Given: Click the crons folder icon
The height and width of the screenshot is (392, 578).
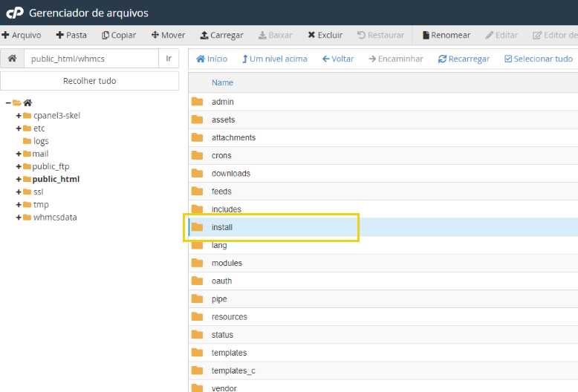Looking at the screenshot, I should coord(197,155).
